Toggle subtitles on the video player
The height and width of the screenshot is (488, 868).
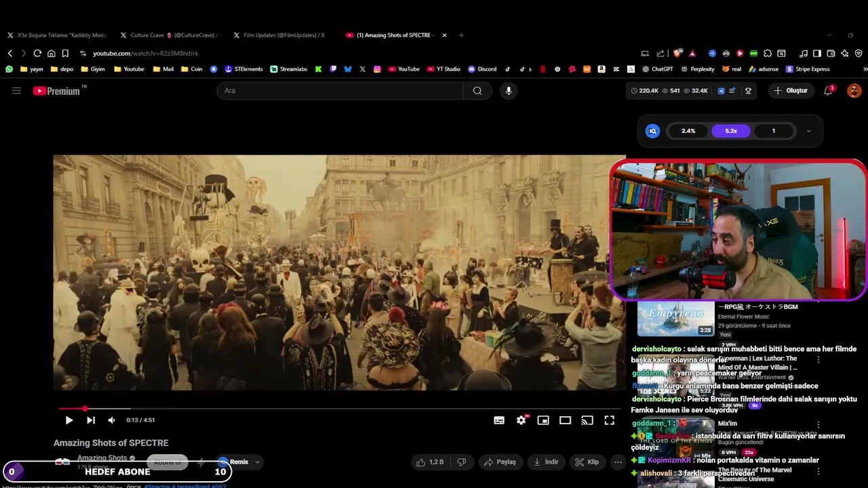(x=499, y=420)
